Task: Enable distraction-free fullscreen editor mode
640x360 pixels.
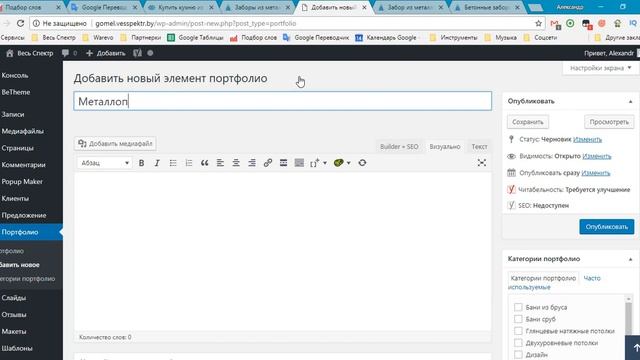Action: [x=482, y=163]
